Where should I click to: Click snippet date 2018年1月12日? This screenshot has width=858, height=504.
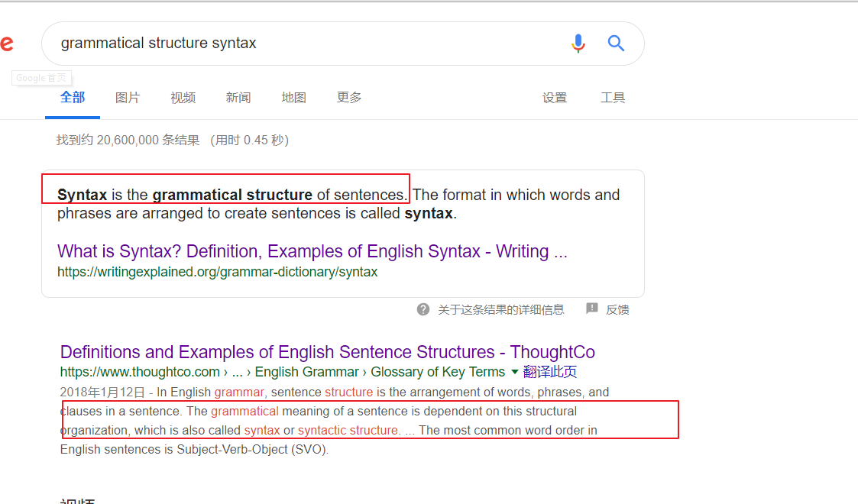(x=102, y=392)
